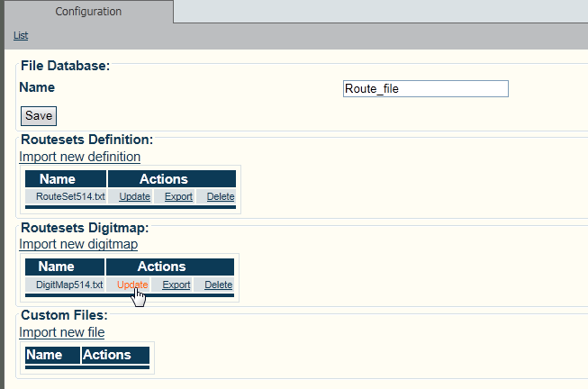Screen dimensions: 588x389
Task: Open the List link
Action: pos(21,35)
